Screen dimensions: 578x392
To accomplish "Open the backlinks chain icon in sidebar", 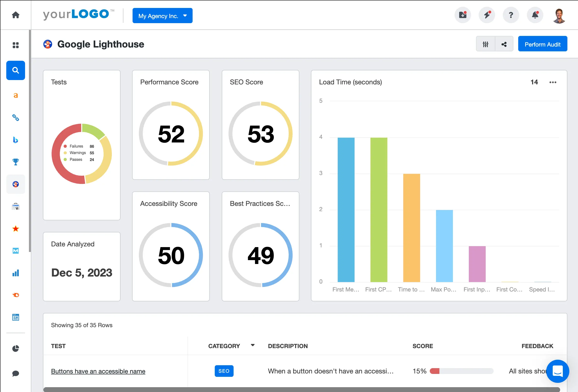I will [15, 117].
